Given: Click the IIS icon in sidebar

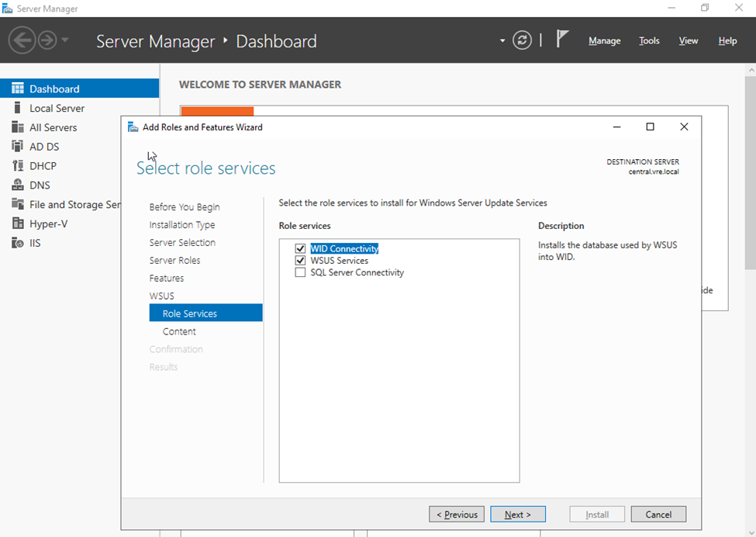Looking at the screenshot, I should [x=17, y=243].
